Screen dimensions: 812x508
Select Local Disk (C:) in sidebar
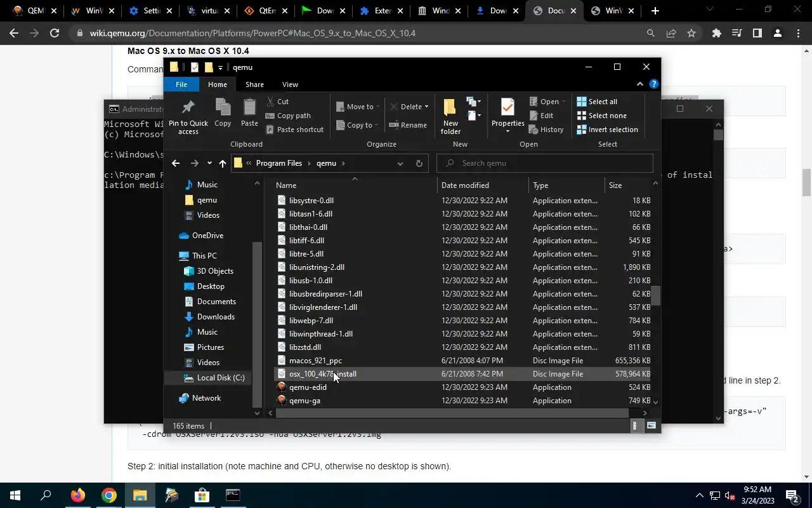click(x=214, y=378)
